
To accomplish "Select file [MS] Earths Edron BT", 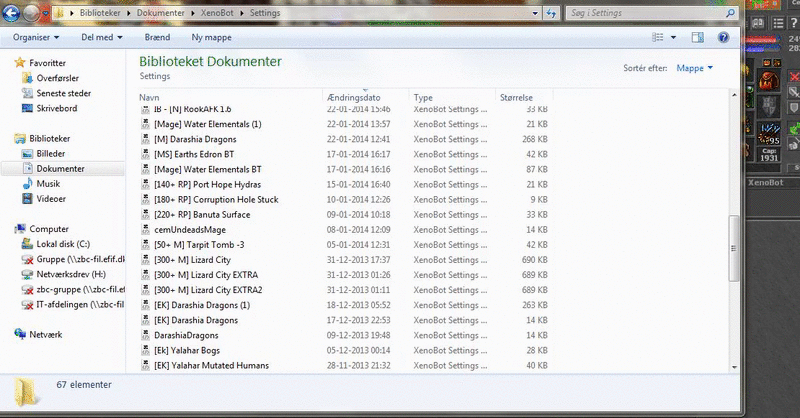I will [x=194, y=154].
